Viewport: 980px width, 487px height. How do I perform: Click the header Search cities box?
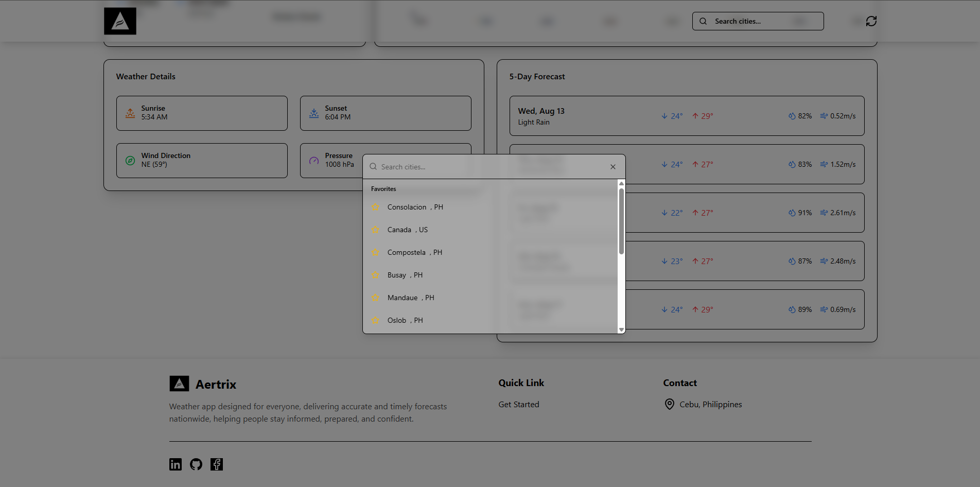(x=758, y=21)
